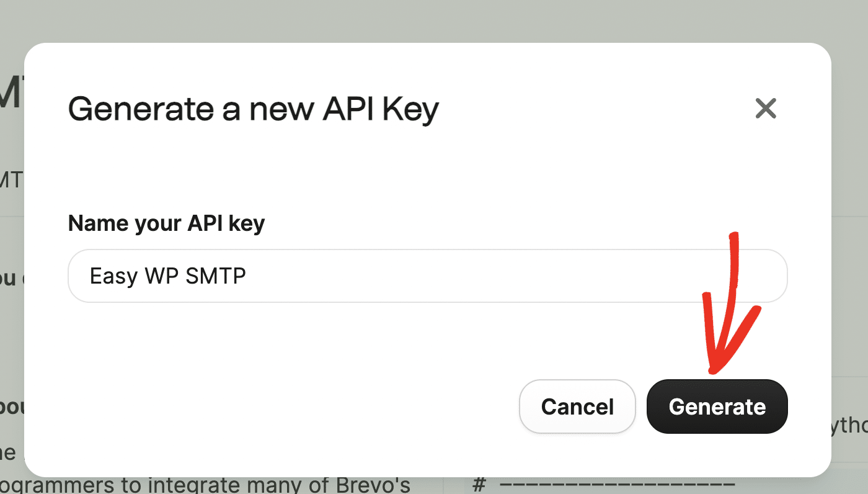Click the 'Generate a new API Key' title
The image size is (868, 494).
click(x=253, y=109)
